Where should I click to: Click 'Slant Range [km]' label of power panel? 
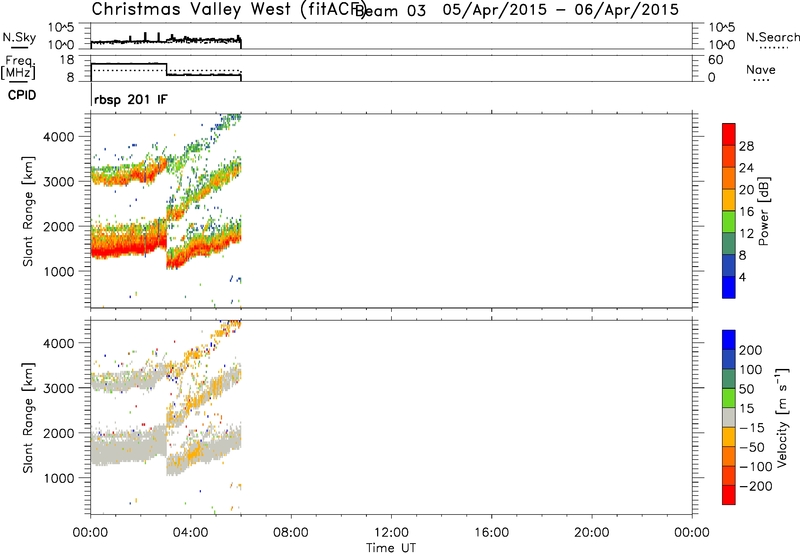[x=28, y=211]
